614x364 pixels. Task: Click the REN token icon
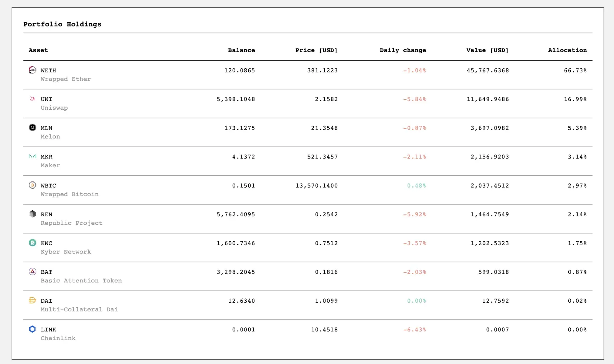pos(33,214)
